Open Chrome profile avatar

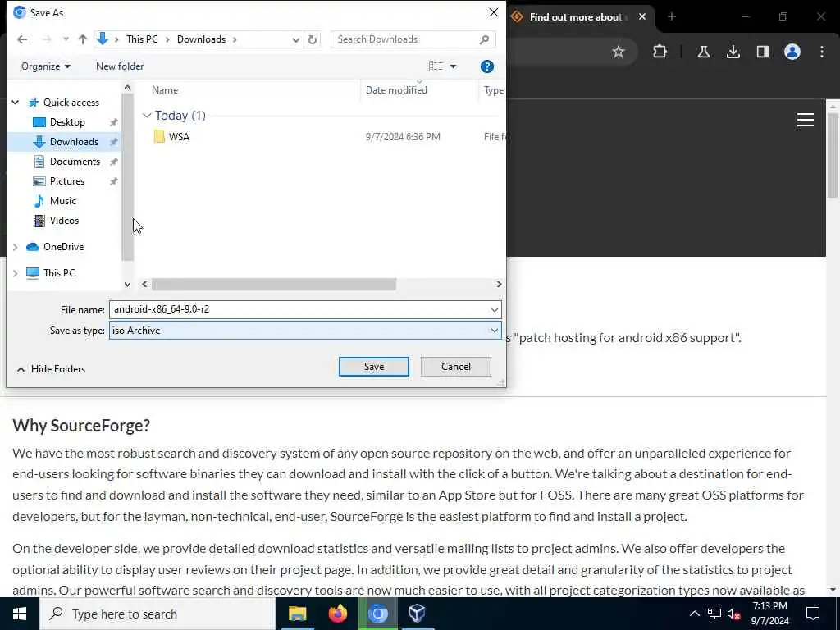point(792,52)
